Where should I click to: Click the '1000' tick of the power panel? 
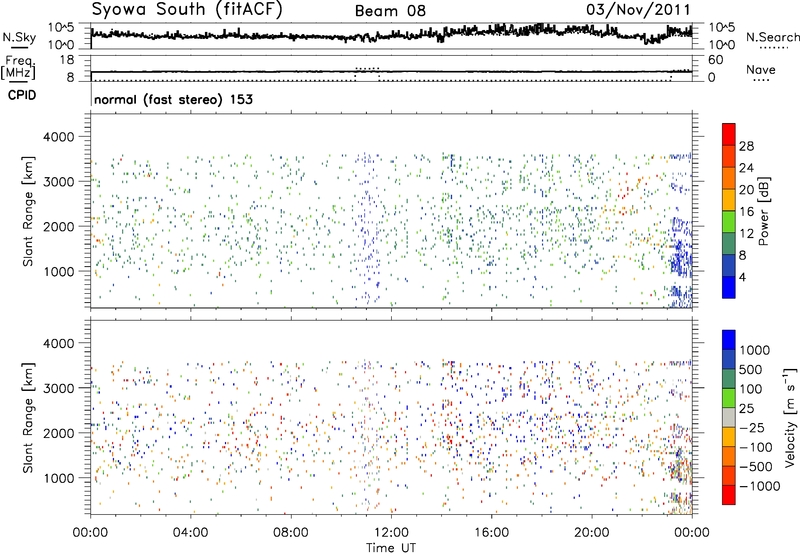coord(58,271)
